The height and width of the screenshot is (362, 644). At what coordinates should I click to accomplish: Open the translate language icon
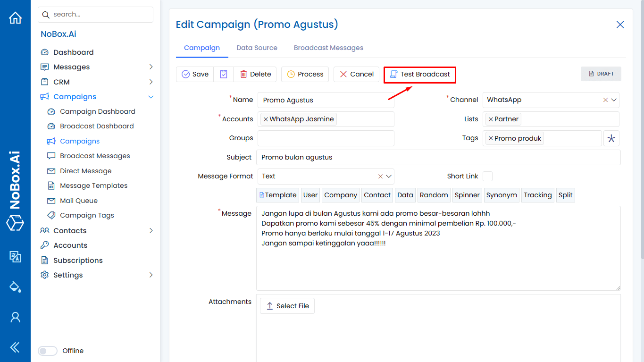[15, 256]
